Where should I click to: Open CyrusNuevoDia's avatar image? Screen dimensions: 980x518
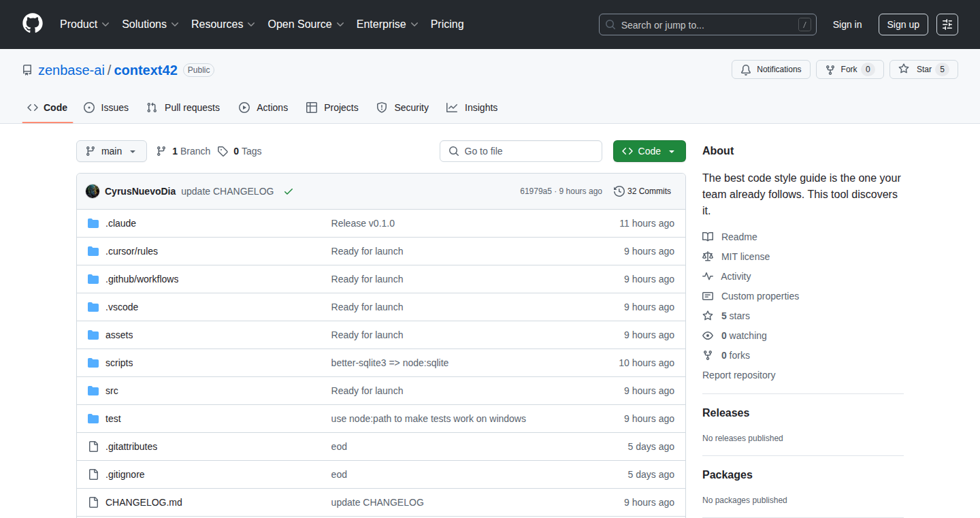(93, 191)
